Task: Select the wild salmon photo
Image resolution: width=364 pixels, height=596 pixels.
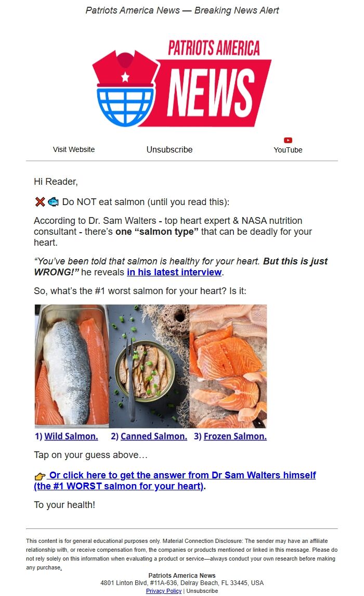Action: tap(72, 366)
